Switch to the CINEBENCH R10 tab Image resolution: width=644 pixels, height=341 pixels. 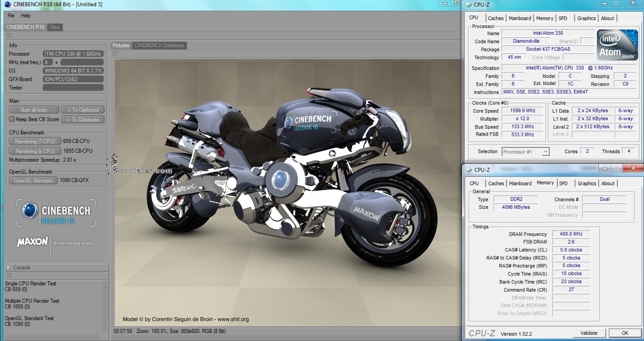click(x=25, y=27)
